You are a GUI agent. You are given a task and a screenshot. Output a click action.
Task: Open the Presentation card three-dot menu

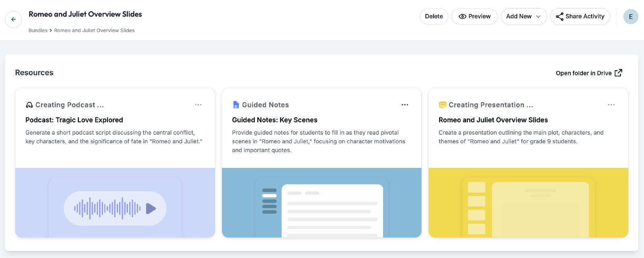pyautogui.click(x=611, y=105)
